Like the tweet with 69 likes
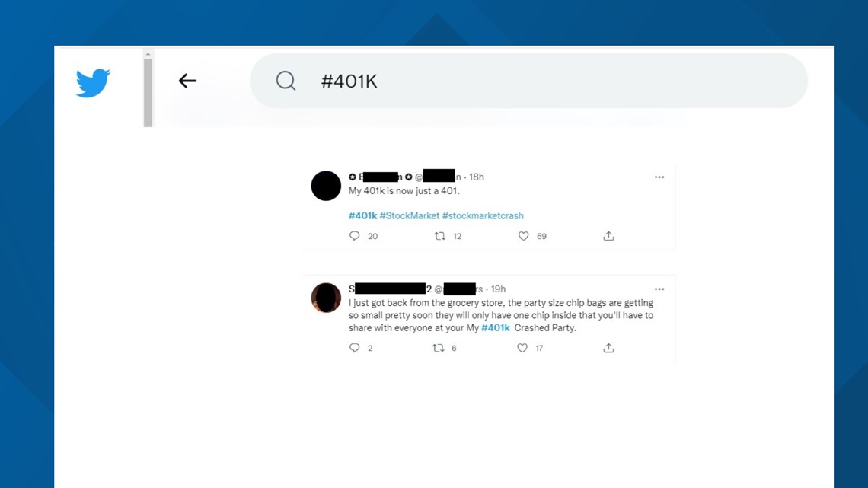The height and width of the screenshot is (488, 868). (523, 236)
